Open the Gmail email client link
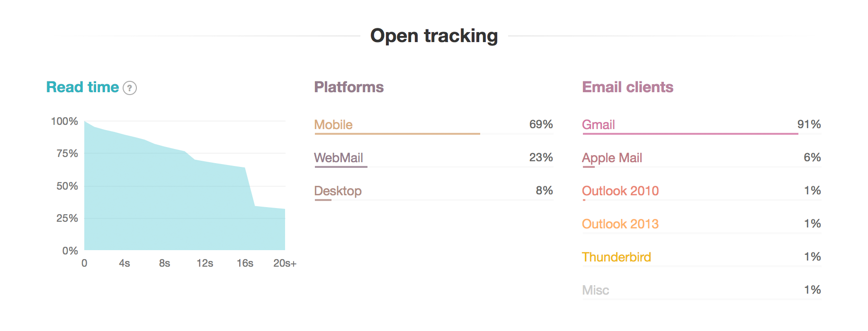 point(599,125)
